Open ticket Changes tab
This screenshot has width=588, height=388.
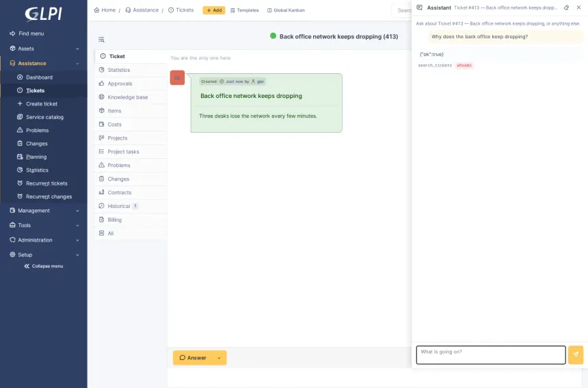(131, 179)
